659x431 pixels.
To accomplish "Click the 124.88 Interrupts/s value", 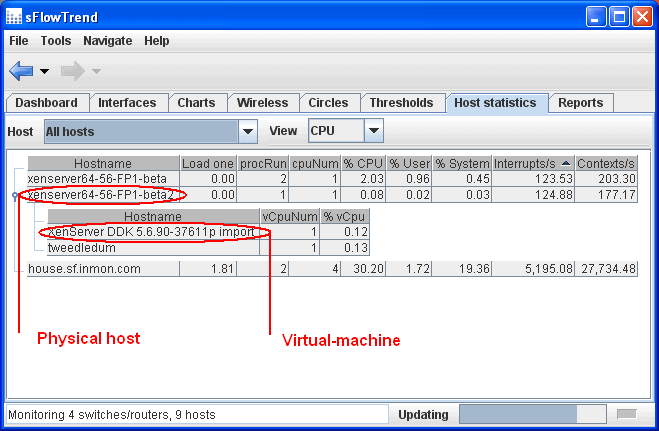I will pos(553,195).
